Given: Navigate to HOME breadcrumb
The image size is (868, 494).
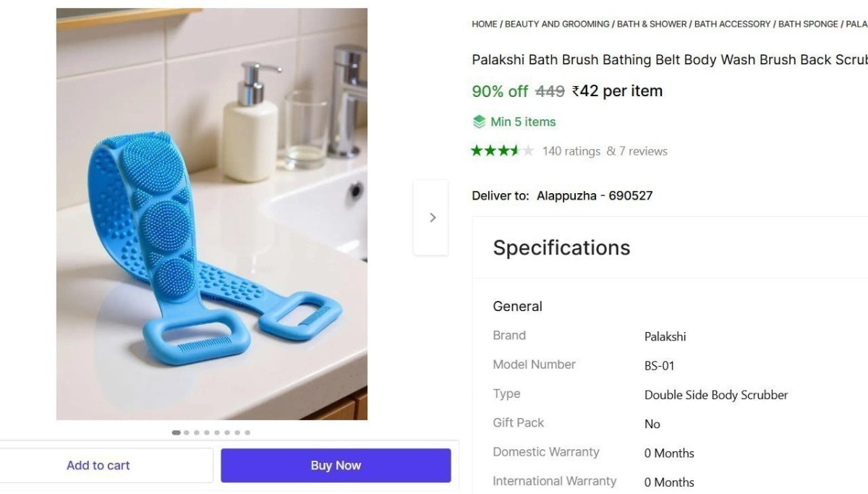Looking at the screenshot, I should [484, 24].
